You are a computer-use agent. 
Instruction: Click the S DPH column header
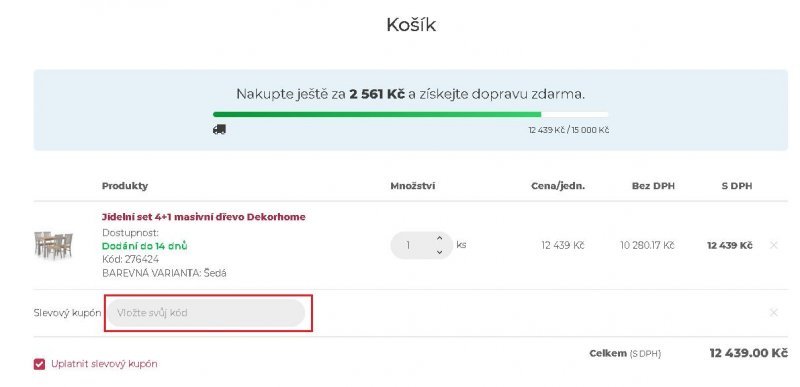click(x=737, y=186)
